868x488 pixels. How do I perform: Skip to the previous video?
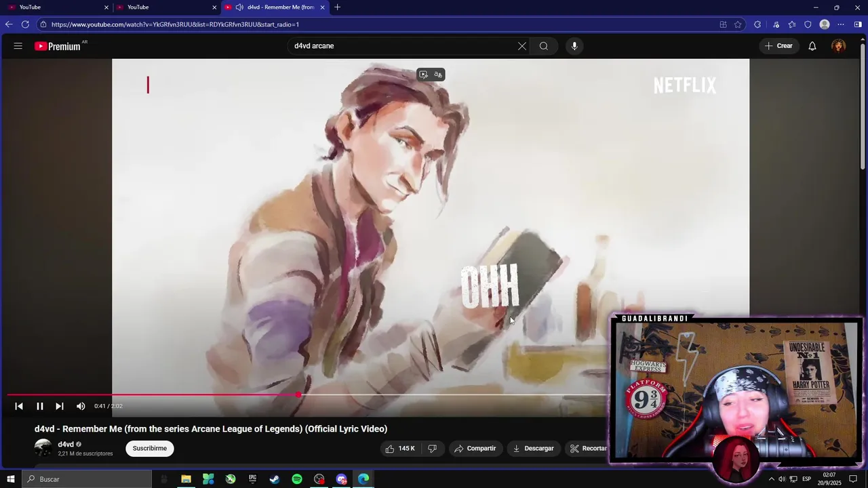19,406
